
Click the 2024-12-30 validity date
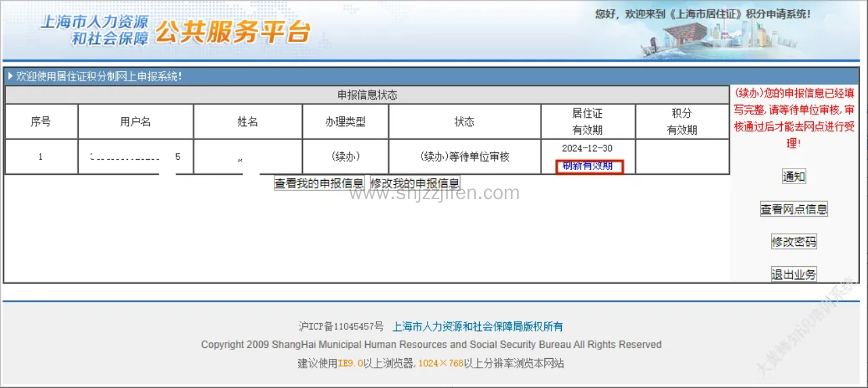(587, 148)
